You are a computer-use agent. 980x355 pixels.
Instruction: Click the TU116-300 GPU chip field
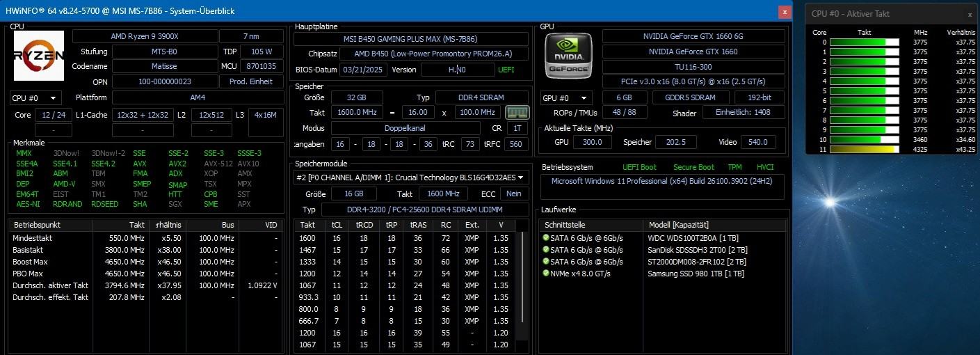pyautogui.click(x=693, y=67)
